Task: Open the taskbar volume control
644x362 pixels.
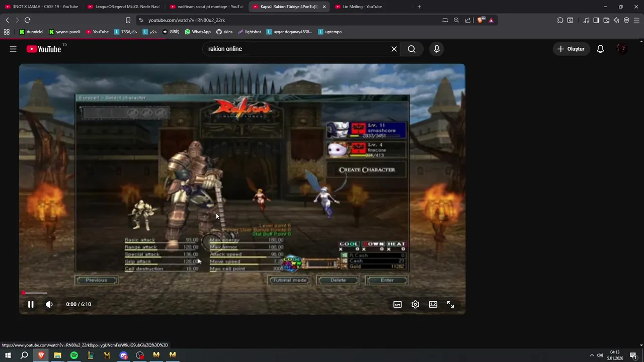Action: pyautogui.click(x=600, y=355)
